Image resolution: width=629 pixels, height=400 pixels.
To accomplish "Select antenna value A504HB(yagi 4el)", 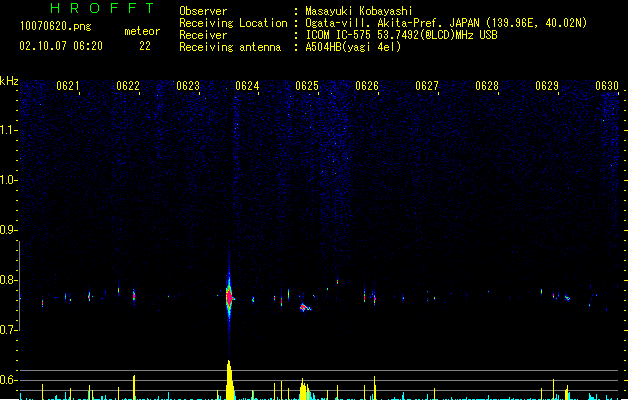I will point(353,47).
